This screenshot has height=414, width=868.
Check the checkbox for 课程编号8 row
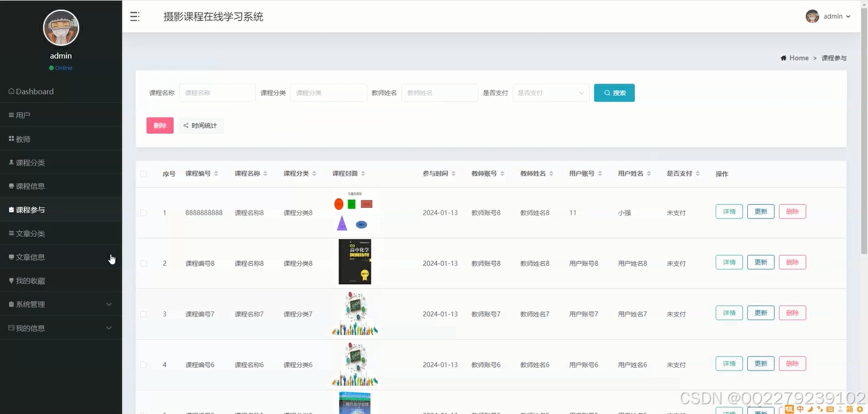(x=144, y=263)
